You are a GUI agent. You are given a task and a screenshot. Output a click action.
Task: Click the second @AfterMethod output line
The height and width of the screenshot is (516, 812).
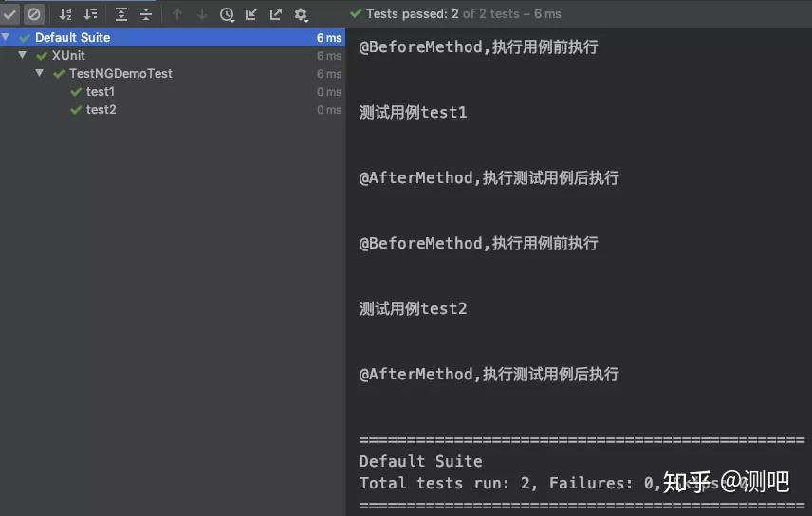click(x=489, y=374)
